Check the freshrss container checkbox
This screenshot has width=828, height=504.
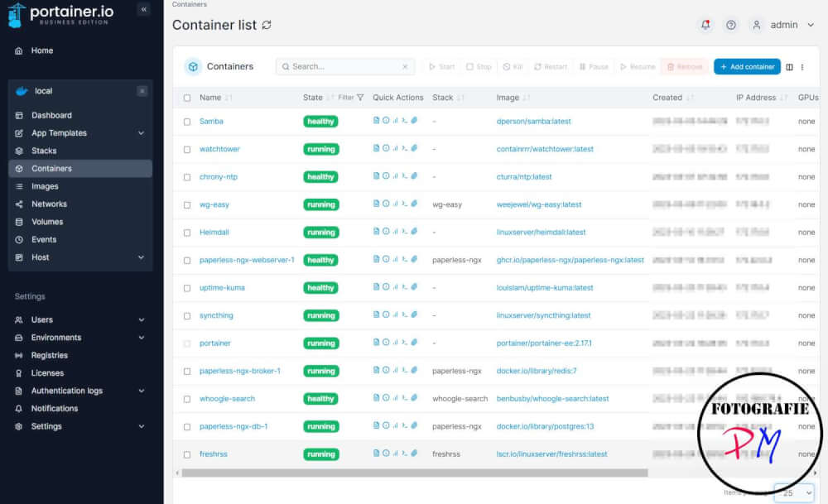pos(187,454)
